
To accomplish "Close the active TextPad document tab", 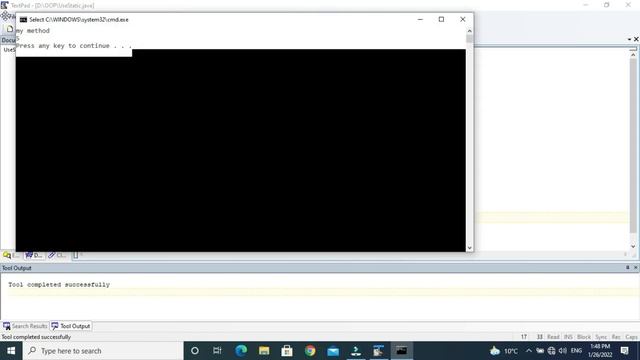I will coord(636,39).
